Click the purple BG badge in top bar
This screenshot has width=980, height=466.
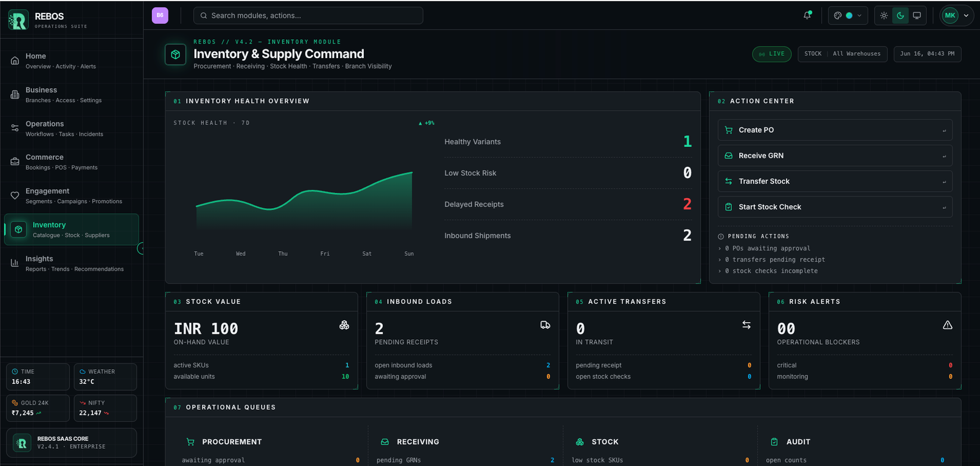(160, 15)
